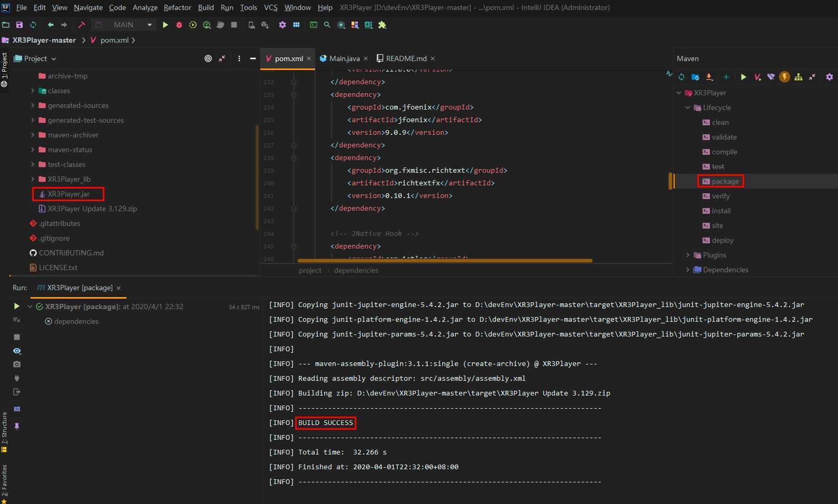Locate the opened file in Project tree

[208, 58]
